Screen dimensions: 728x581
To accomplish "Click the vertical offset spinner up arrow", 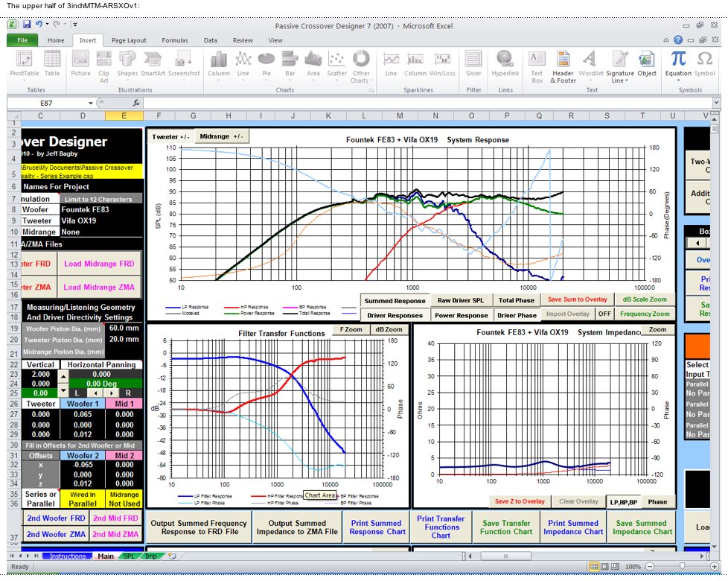I will 63,375.
